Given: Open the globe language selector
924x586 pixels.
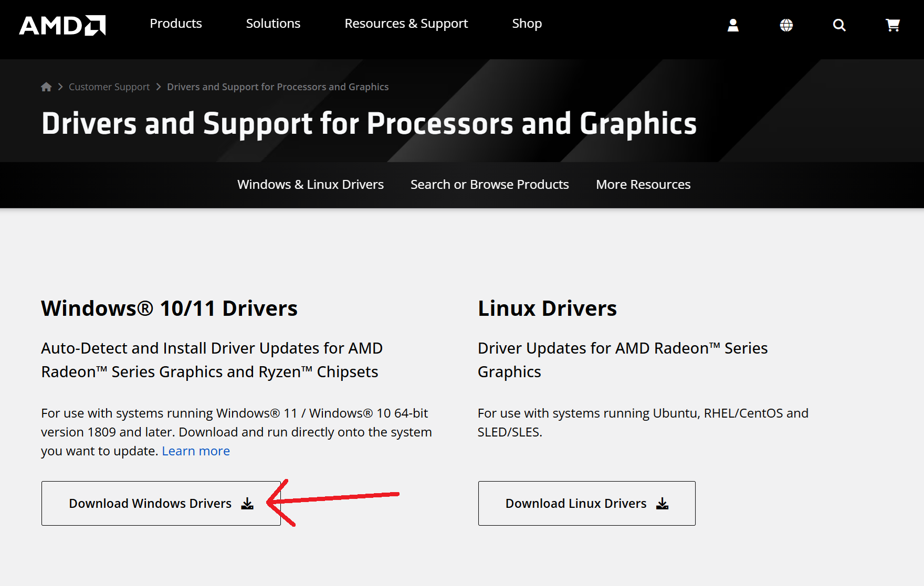Looking at the screenshot, I should [x=786, y=25].
